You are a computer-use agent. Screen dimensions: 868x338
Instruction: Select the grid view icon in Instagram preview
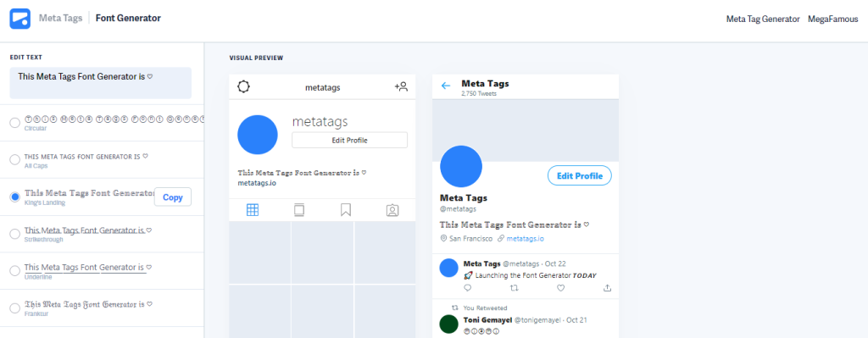[253, 210]
